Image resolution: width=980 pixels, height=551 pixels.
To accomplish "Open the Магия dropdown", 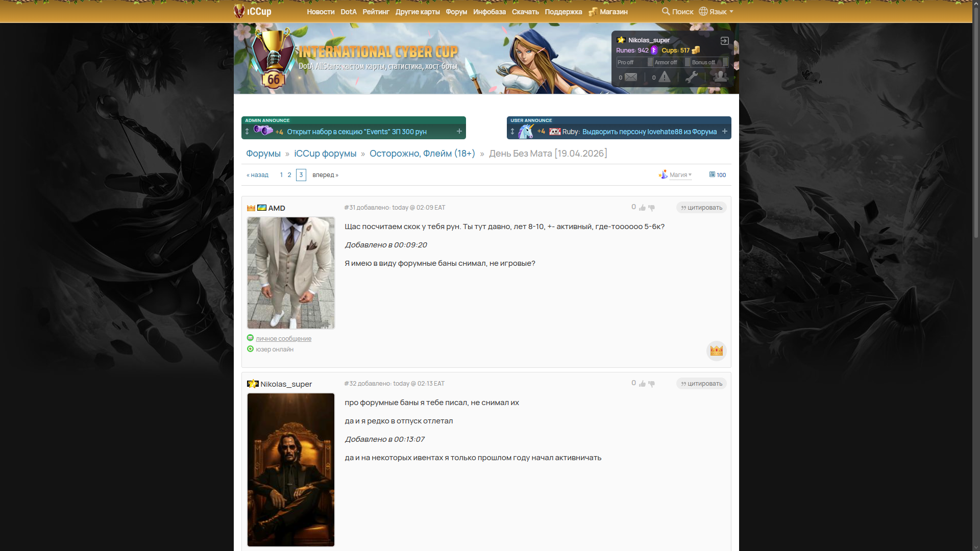I will [x=679, y=175].
